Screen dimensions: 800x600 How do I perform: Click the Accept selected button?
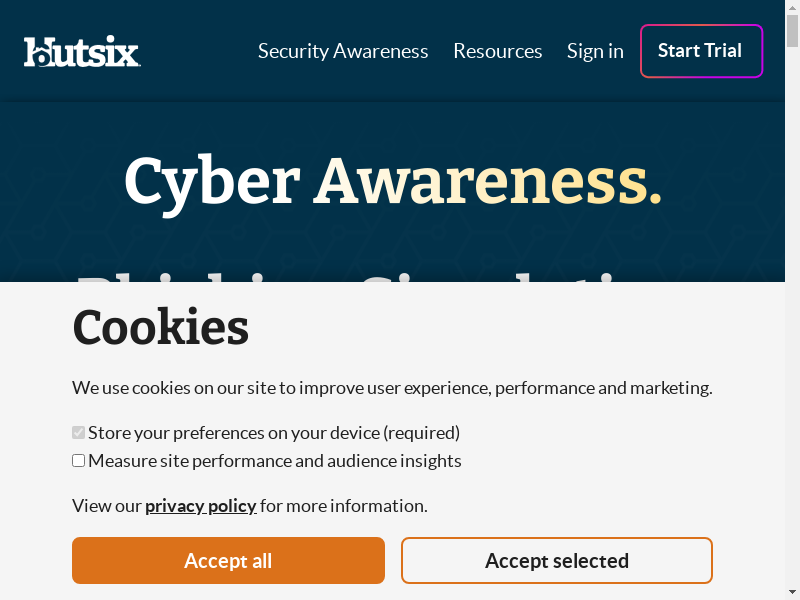pyautogui.click(x=556, y=561)
